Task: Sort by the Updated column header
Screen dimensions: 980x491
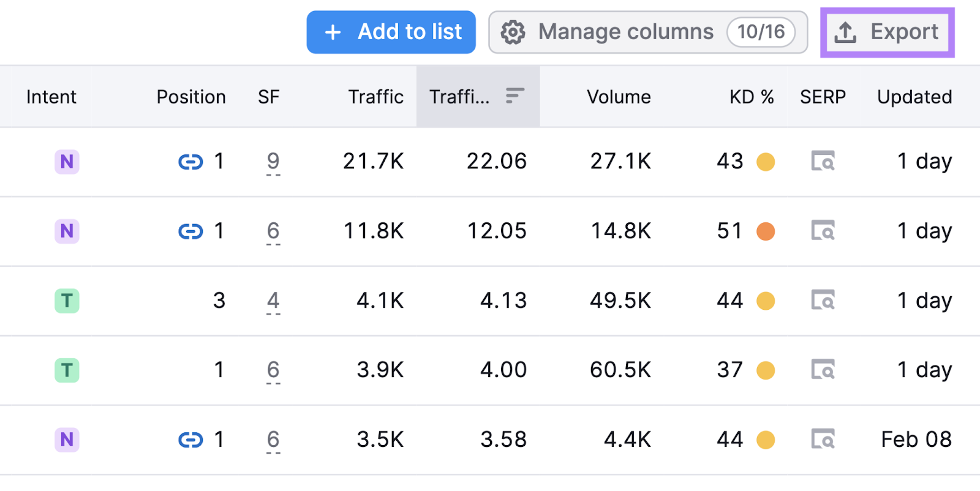Action: 914,97
